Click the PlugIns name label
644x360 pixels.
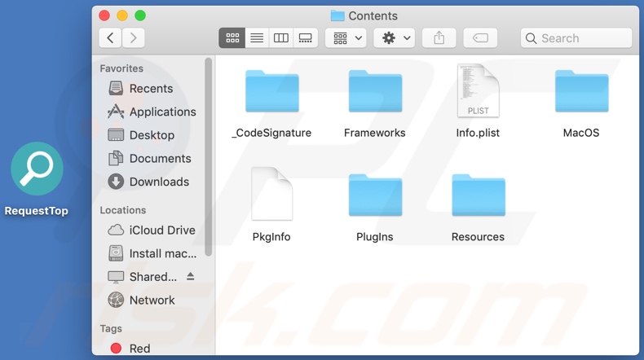click(374, 237)
